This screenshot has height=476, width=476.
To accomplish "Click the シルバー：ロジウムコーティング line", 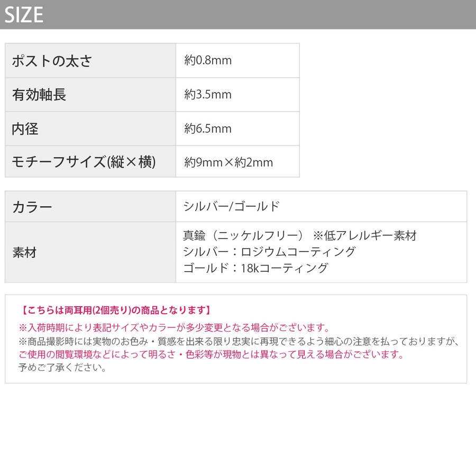I will coord(269,252).
